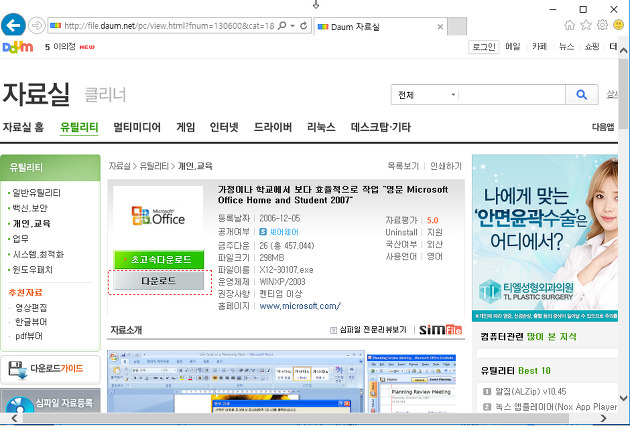Click the horizontal scrollbar right arrow
630x426 pixels.
tap(603, 418)
